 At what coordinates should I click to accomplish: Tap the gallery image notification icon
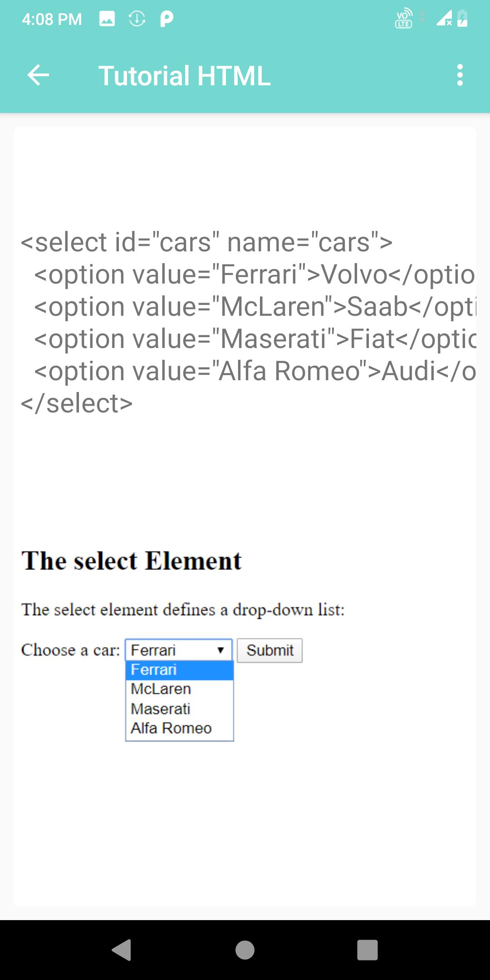tap(107, 19)
